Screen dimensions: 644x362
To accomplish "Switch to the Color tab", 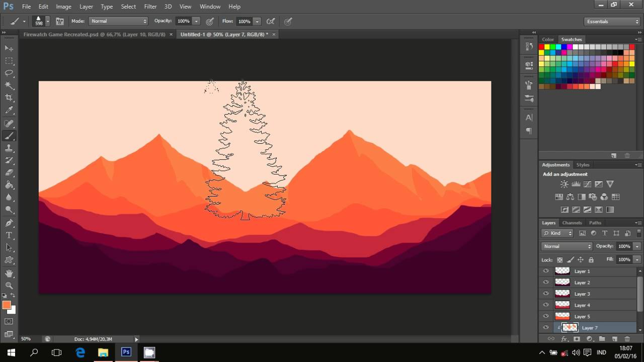I will pos(548,39).
